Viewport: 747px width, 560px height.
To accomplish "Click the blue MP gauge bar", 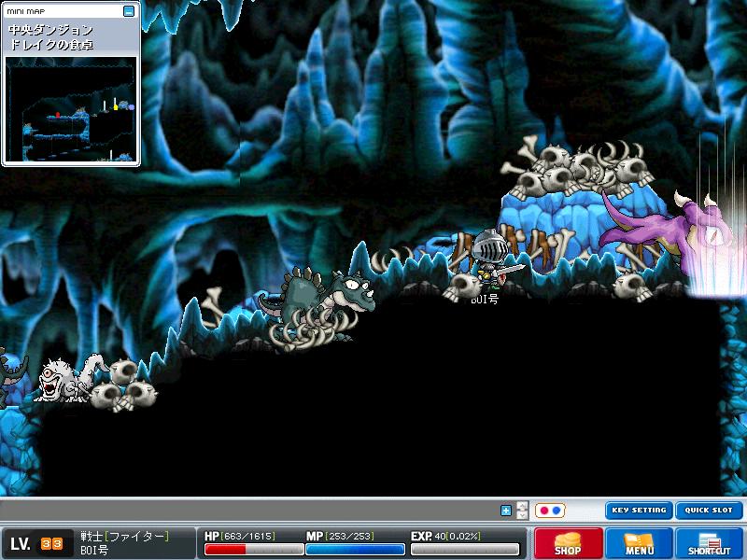I will 356,550.
